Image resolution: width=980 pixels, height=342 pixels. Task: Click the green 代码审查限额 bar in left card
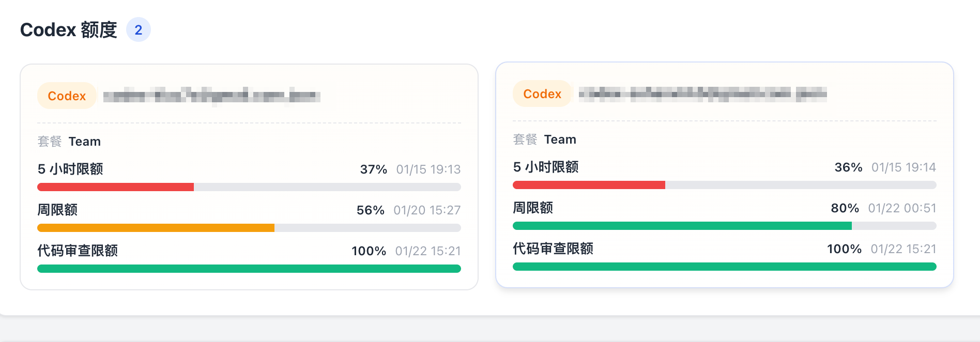[249, 269]
